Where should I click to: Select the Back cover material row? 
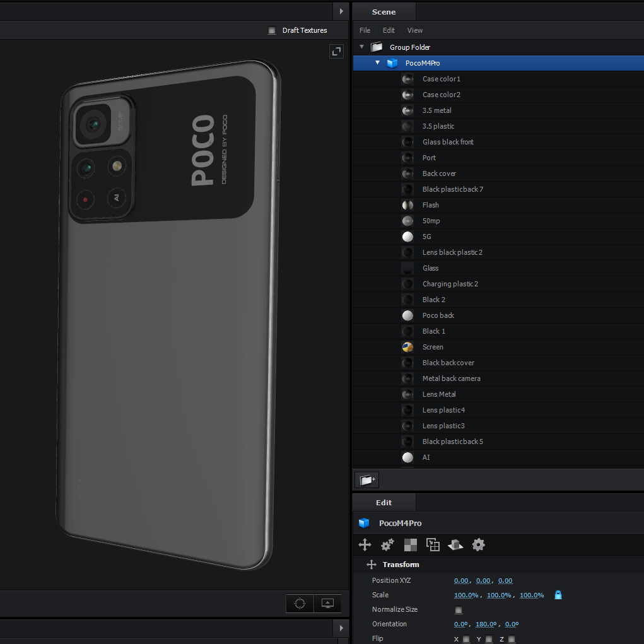click(498, 173)
